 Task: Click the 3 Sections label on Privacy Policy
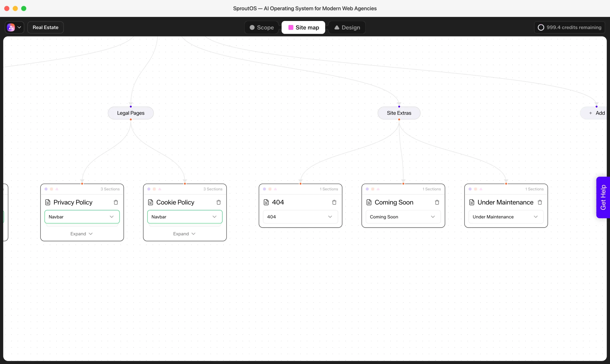click(x=110, y=189)
